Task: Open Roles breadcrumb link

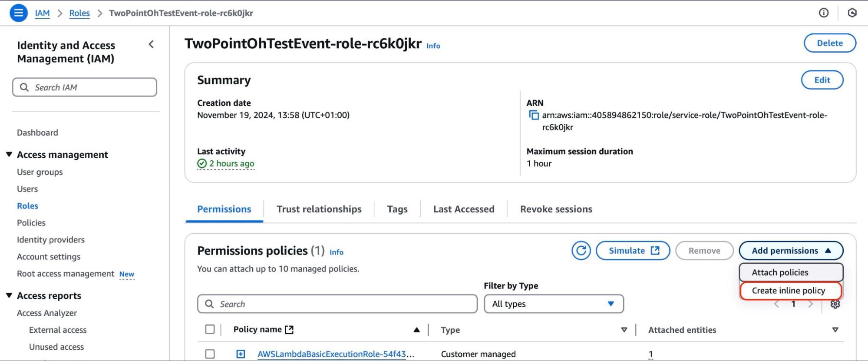Action: coord(79,13)
